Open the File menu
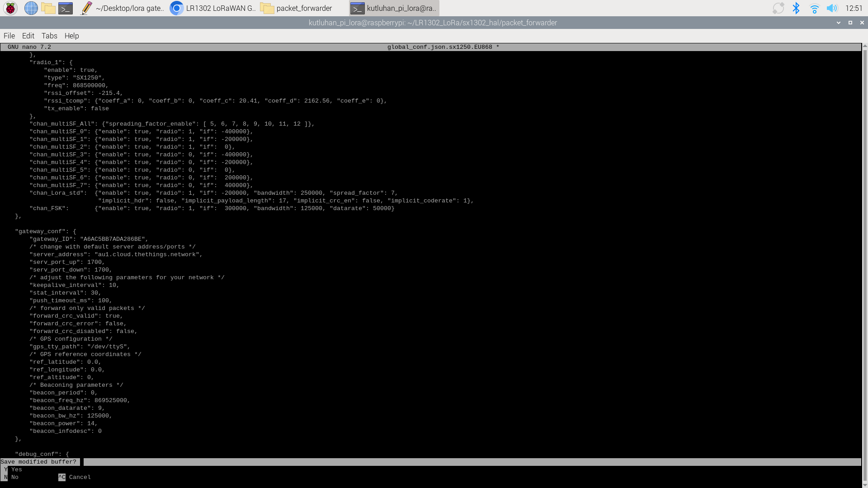This screenshot has width=868, height=488. pyautogui.click(x=9, y=36)
